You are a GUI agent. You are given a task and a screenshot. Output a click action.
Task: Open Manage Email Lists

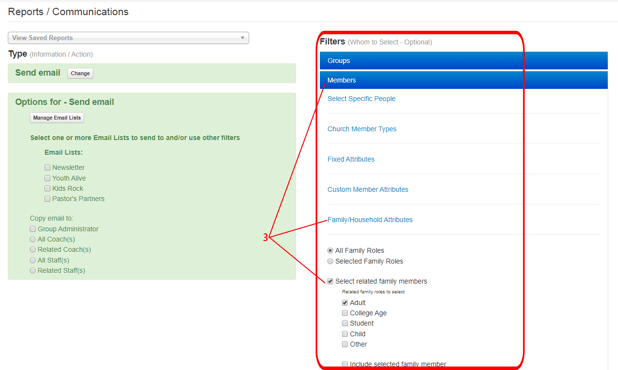click(x=57, y=118)
